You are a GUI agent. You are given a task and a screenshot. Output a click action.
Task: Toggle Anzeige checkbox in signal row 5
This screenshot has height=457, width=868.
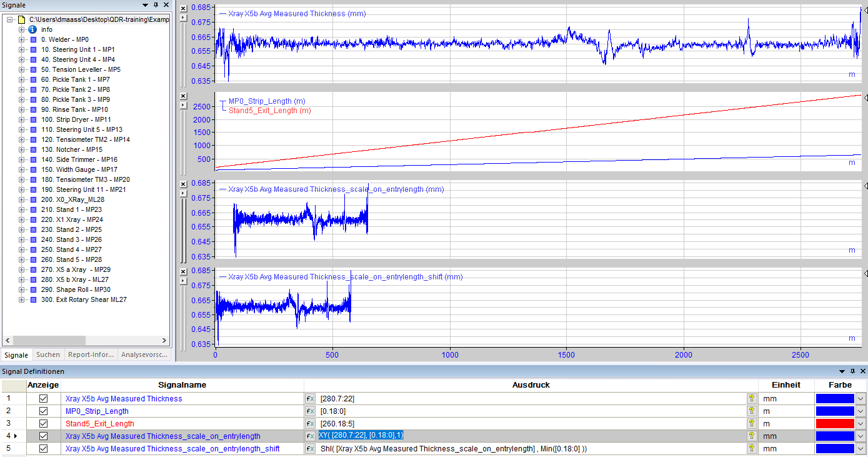click(44, 449)
